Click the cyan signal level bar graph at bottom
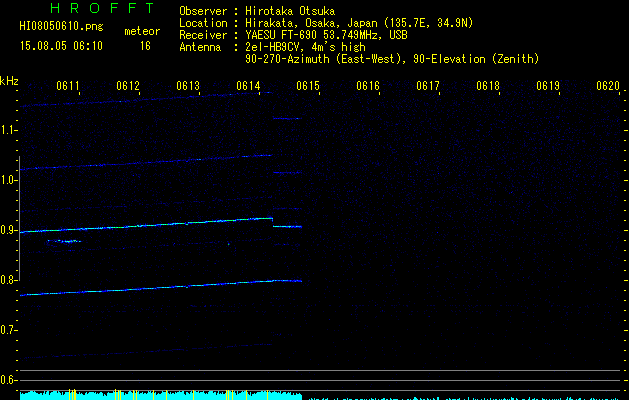Image resolution: width=629 pixels, height=400 pixels. [161, 394]
